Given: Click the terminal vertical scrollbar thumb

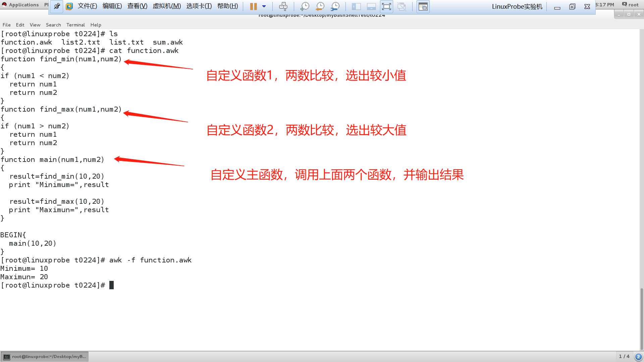Looking at the screenshot, I should [x=642, y=318].
